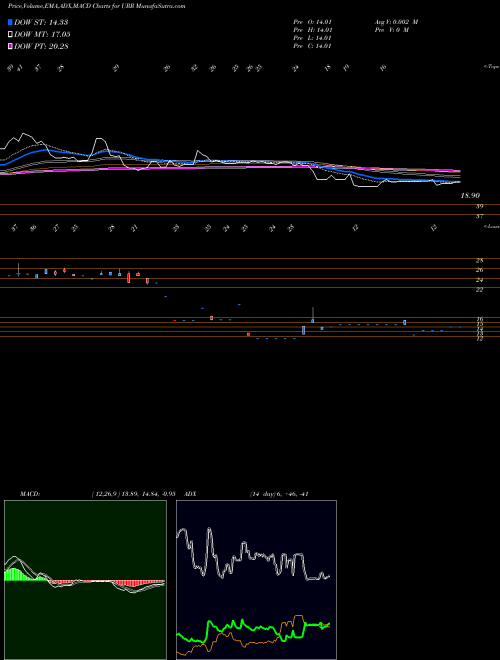The width and height of the screenshot is (500, 660).
Task: Click the white DOW MT legend swatch
Action: [10, 35]
